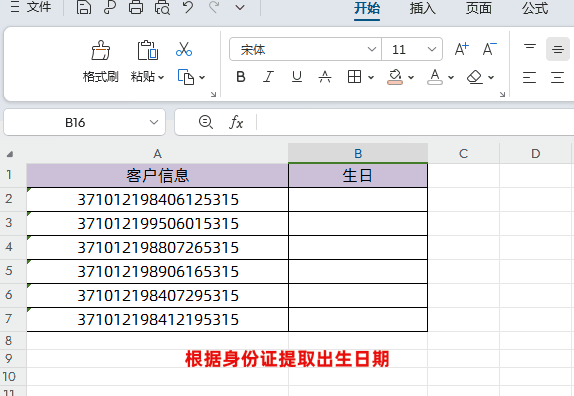
Task: Expand the Borders dropdown arrow
Action: pos(371,78)
